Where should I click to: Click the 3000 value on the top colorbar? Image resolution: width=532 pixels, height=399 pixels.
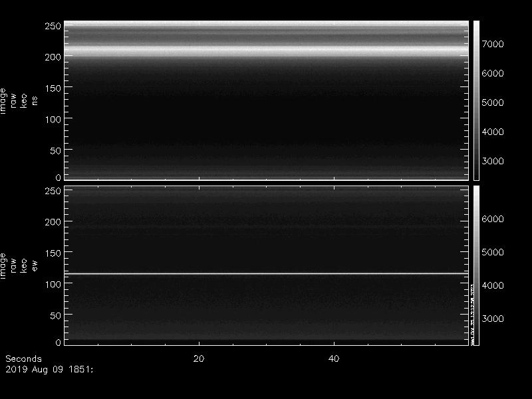(x=493, y=161)
